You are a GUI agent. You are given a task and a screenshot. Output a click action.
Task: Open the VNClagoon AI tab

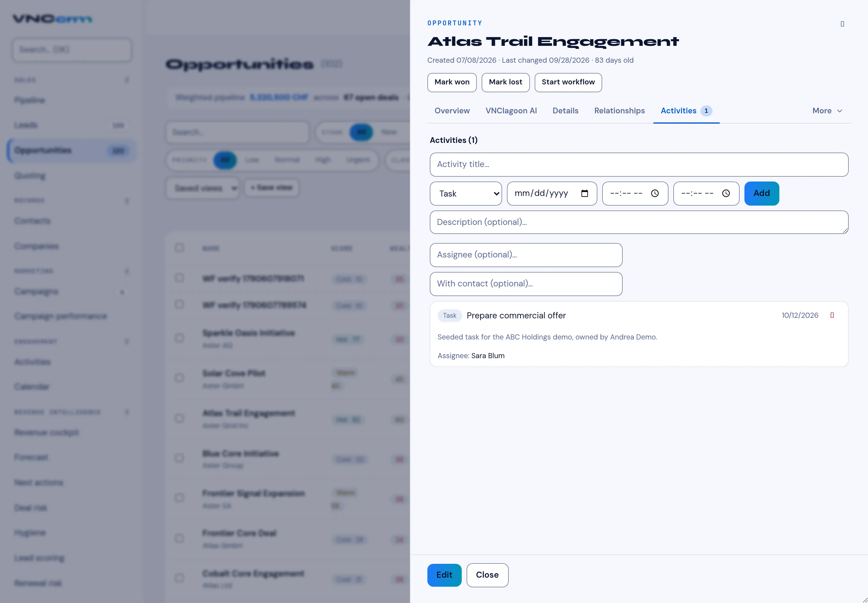tap(511, 111)
